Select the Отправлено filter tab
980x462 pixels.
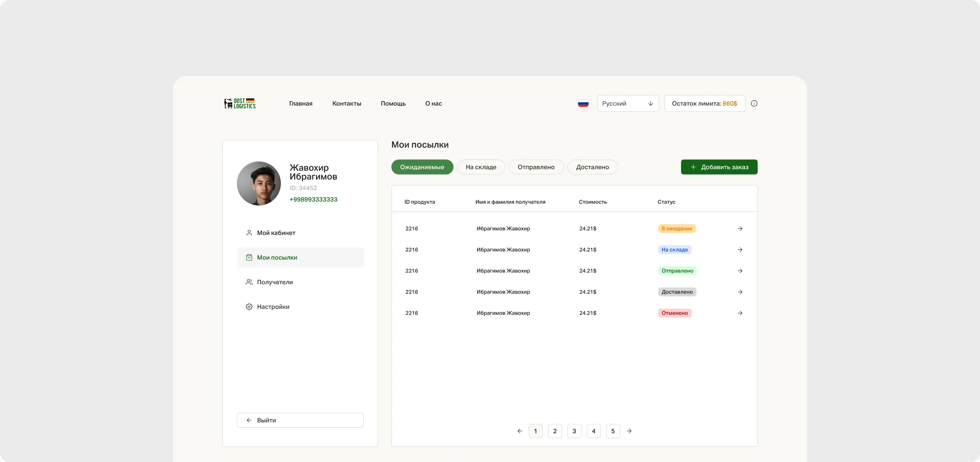tap(536, 167)
